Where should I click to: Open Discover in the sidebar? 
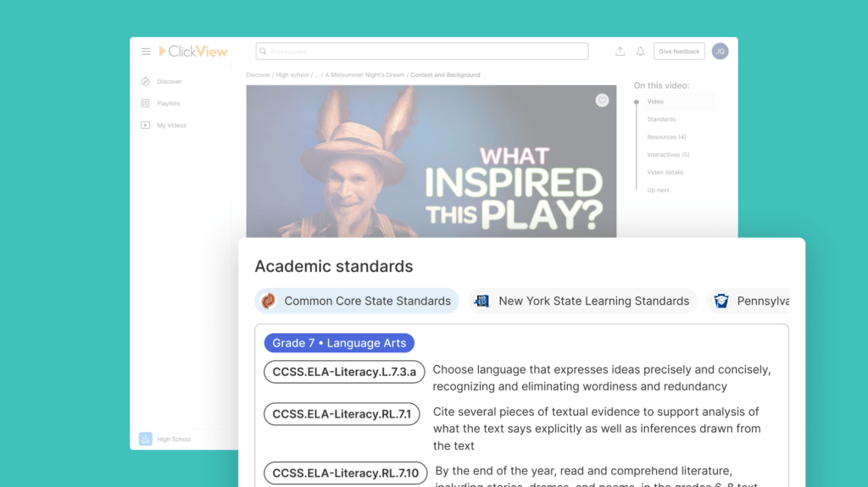click(169, 81)
